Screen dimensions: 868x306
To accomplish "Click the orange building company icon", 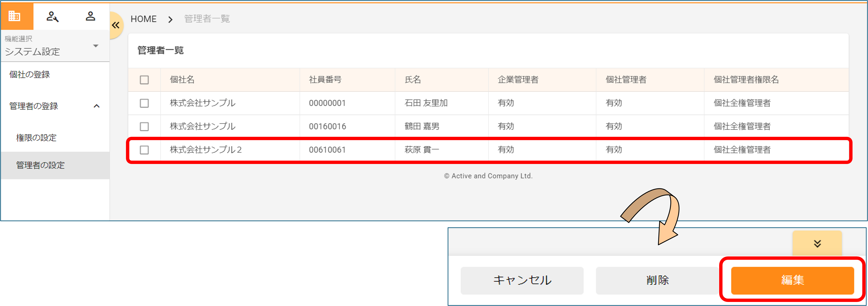I will pos(15,16).
